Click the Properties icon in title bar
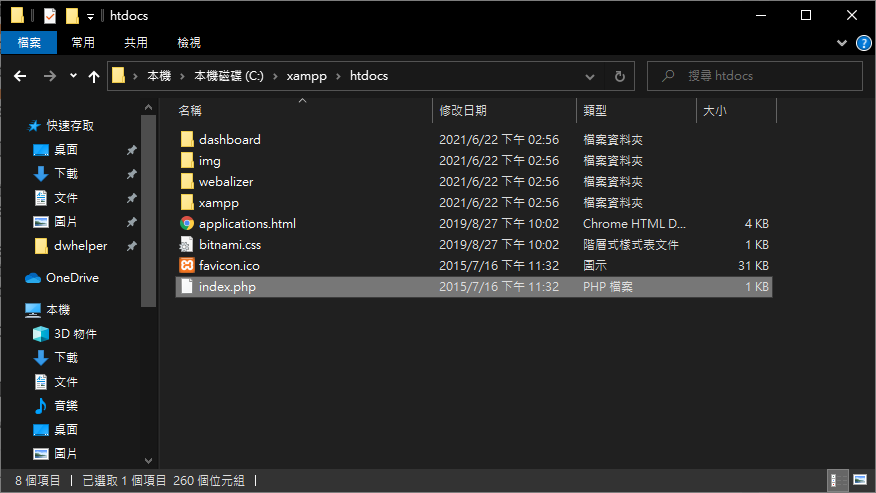The image size is (876, 493). pyautogui.click(x=50, y=16)
